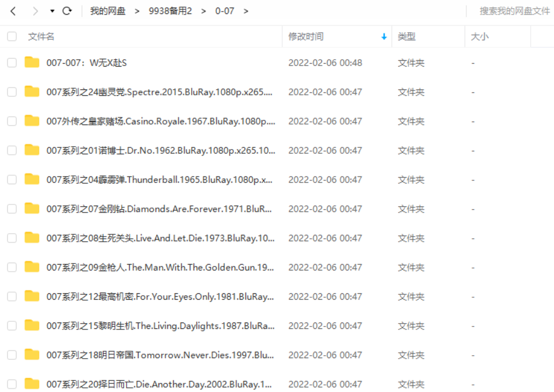554x392 pixels.
Task: Click the folder icon of the Thunderball 1965 entry
Action: tap(32, 179)
